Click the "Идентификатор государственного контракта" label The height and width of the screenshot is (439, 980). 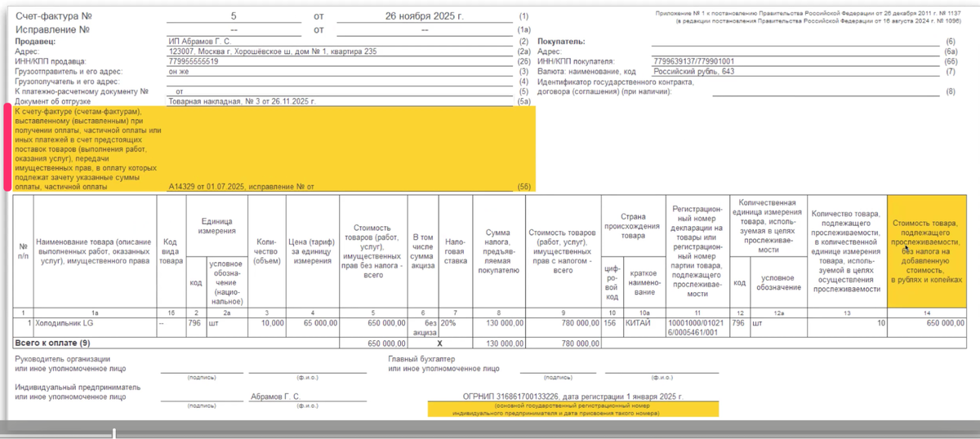[x=616, y=82]
